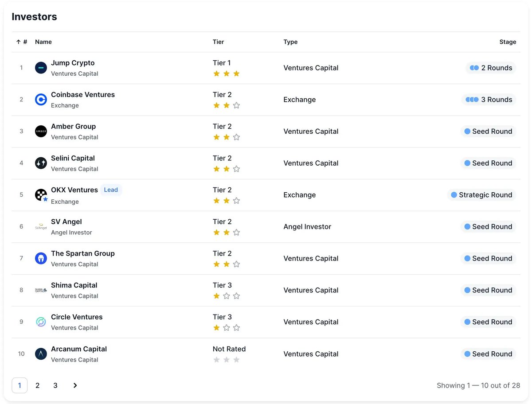The width and height of the screenshot is (532, 404).
Task: Click the Amber Group logo icon
Action: tap(41, 132)
